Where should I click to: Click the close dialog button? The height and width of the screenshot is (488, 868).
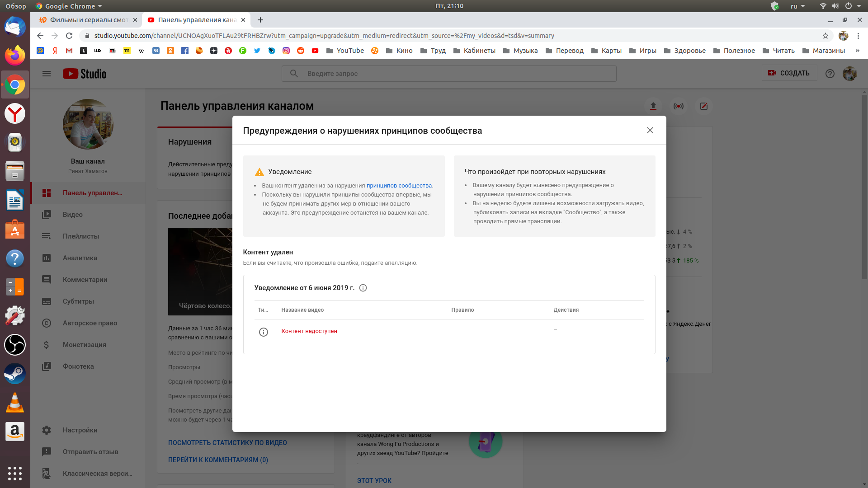pyautogui.click(x=650, y=130)
